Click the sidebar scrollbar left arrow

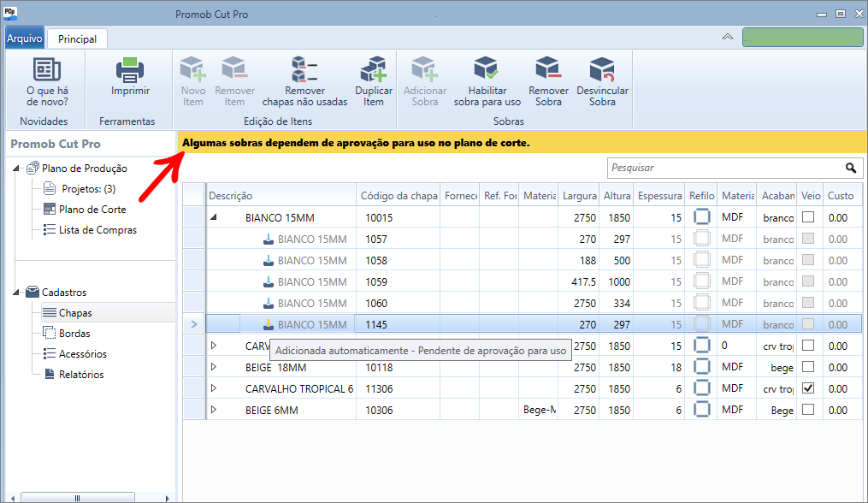click(x=12, y=498)
